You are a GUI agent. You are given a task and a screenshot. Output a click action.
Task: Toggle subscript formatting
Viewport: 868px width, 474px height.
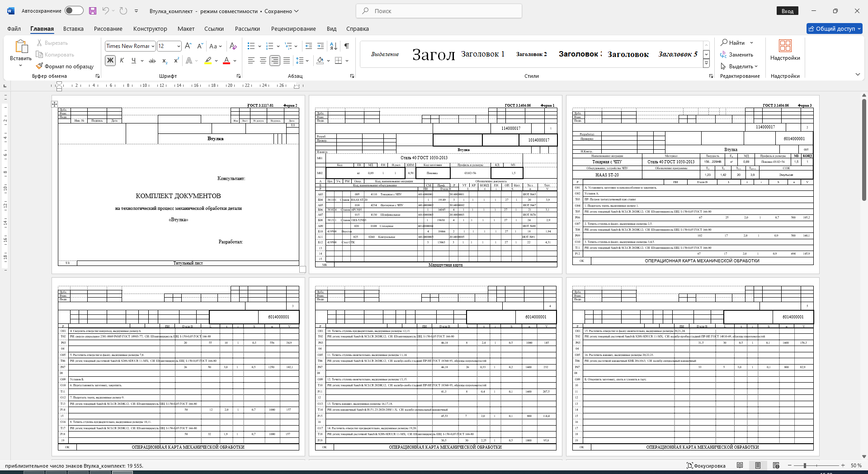point(165,60)
